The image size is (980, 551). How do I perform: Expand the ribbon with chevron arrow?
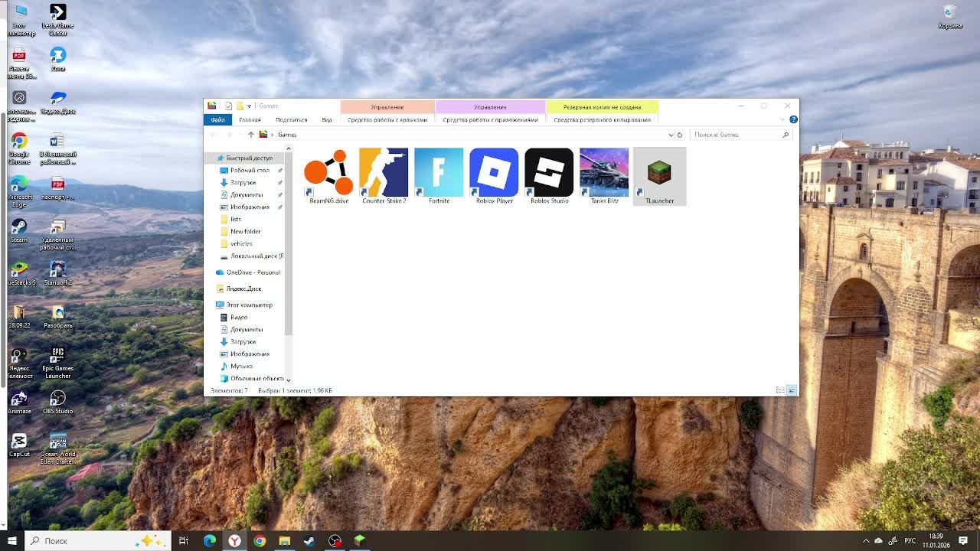point(782,119)
